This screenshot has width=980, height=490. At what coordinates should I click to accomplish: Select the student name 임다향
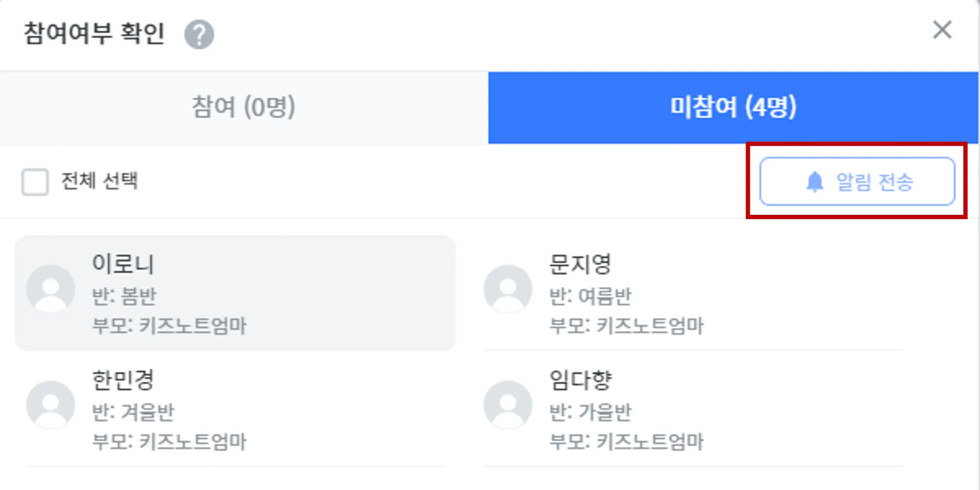pos(580,380)
